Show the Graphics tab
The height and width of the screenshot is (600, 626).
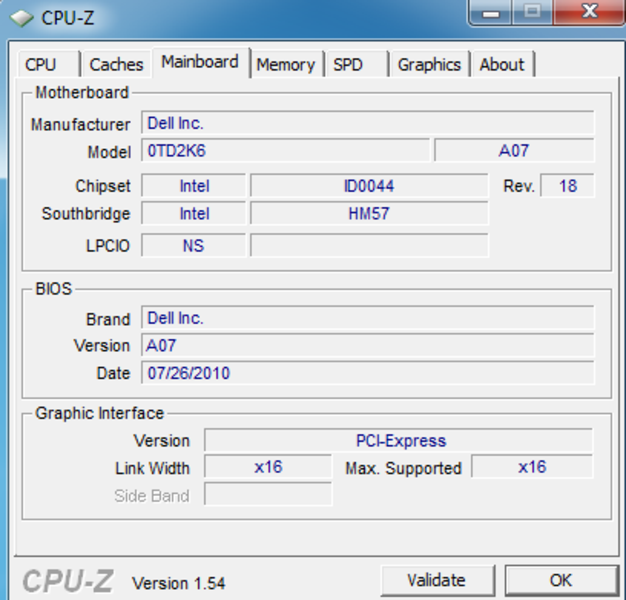point(430,64)
